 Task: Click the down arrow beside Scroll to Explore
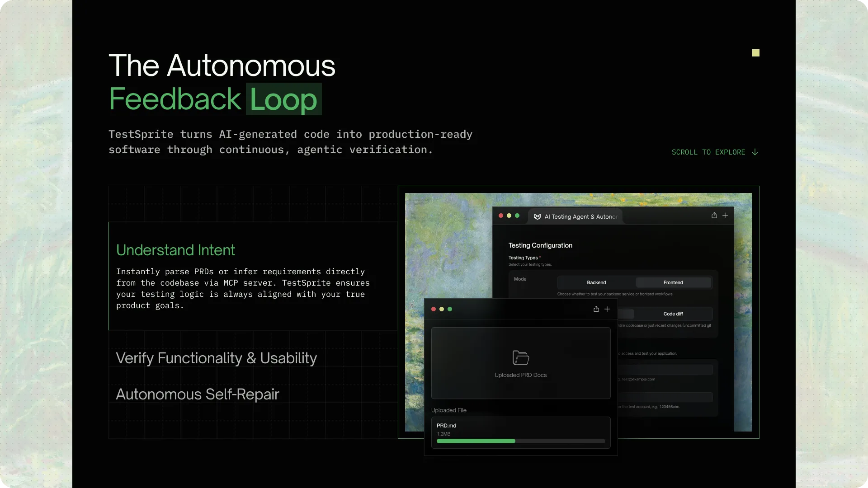pos(755,152)
